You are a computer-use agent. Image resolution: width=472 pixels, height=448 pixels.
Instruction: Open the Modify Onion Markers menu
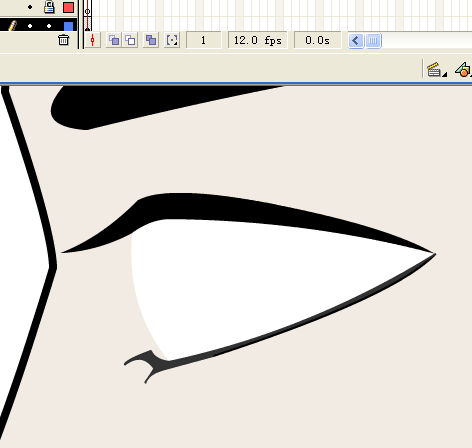[172, 40]
